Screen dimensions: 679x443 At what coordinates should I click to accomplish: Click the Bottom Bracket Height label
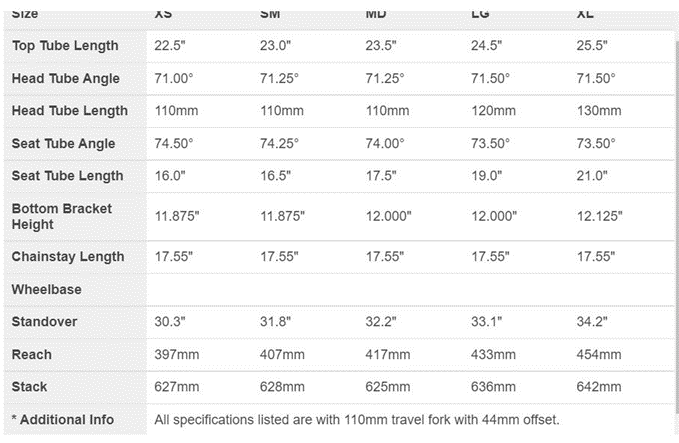point(61,217)
